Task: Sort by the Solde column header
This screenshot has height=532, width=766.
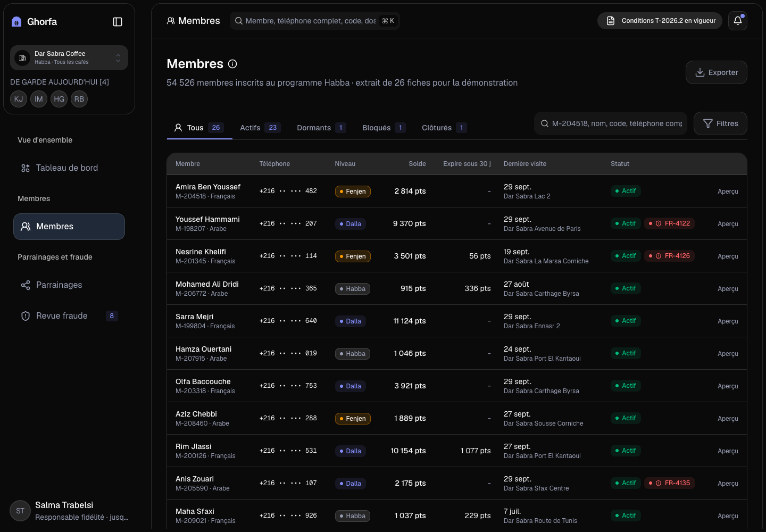Action: tap(417, 164)
